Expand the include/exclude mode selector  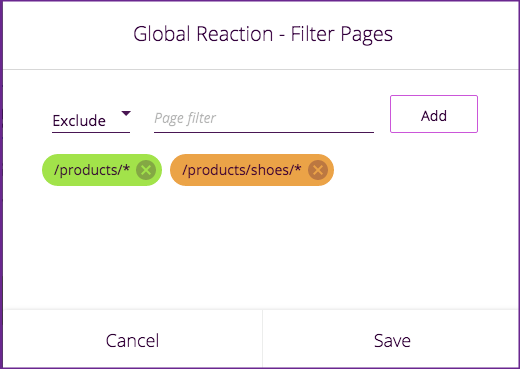(x=91, y=120)
